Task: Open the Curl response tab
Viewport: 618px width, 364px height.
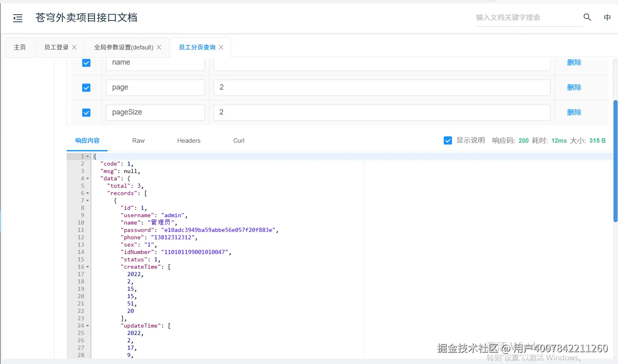Action: click(239, 141)
